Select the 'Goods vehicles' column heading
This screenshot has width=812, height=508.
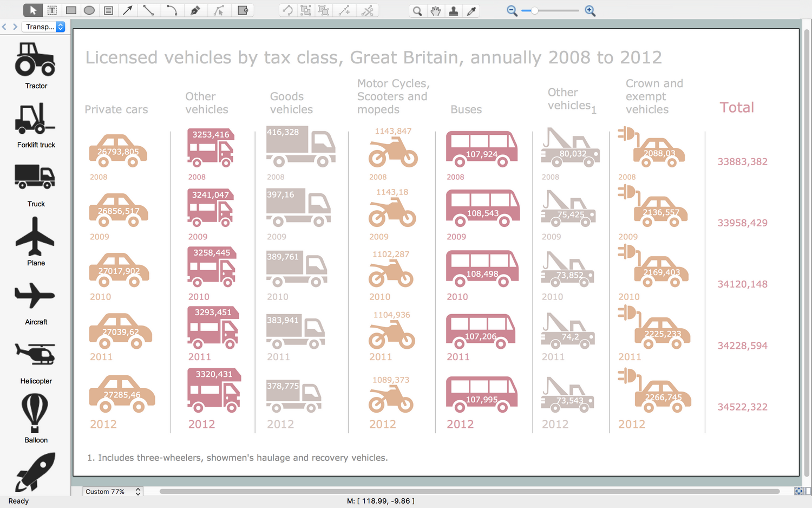(291, 103)
